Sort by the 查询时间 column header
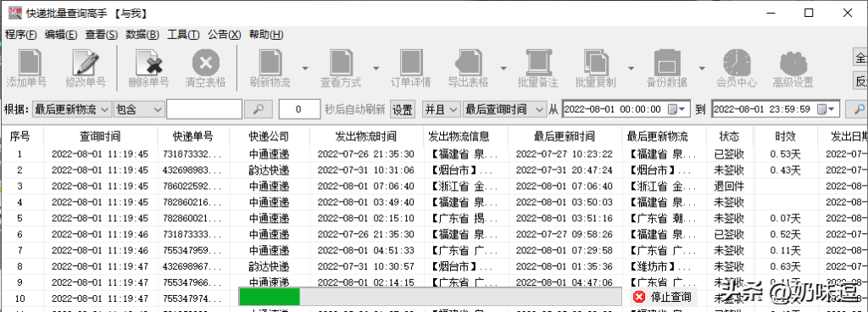Viewport: 868px width, 312px height. [x=100, y=136]
